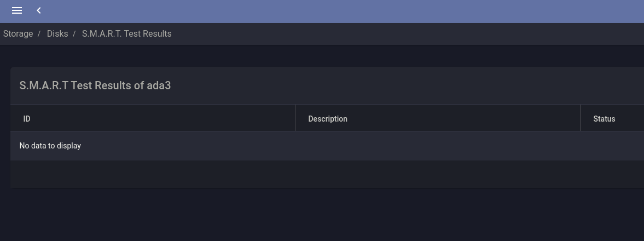Go to the Storage breadcrumb
Viewport: 644px width, 241px height.
tap(18, 34)
